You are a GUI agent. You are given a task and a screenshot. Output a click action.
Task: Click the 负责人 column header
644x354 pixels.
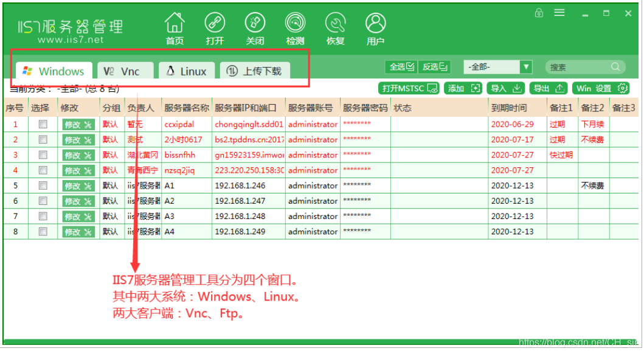[x=142, y=108]
